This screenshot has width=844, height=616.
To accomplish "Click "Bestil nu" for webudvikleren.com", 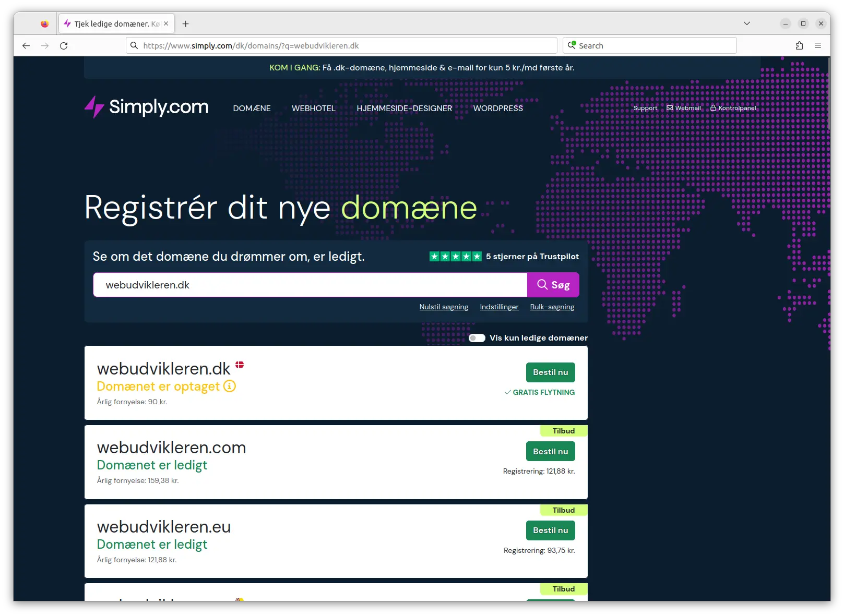I will tap(550, 452).
